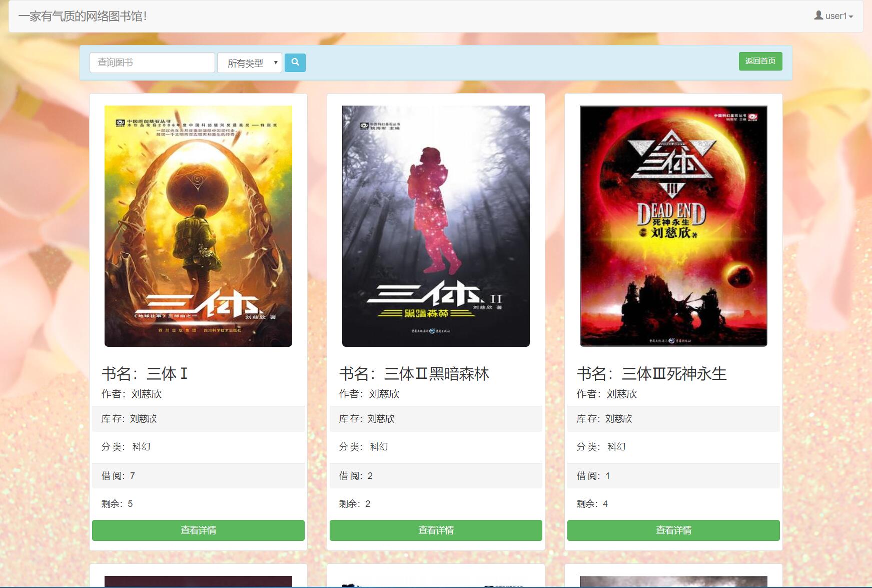Click 借阅: 1 on the 三体Ⅲ死神永生 card

click(593, 476)
